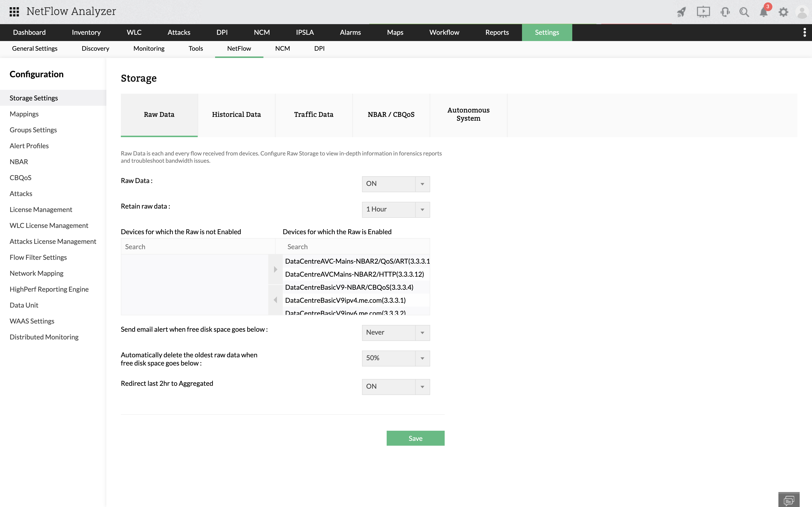Open the presentation screen icon
Viewport: 812px width, 507px height.
(x=703, y=12)
